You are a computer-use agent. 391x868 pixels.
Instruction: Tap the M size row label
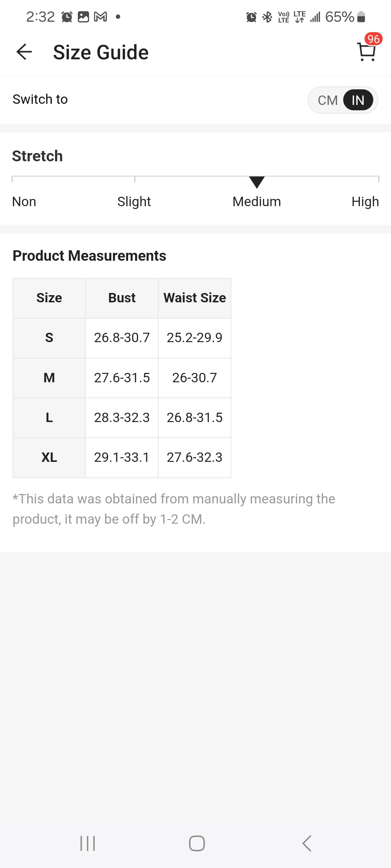click(49, 378)
